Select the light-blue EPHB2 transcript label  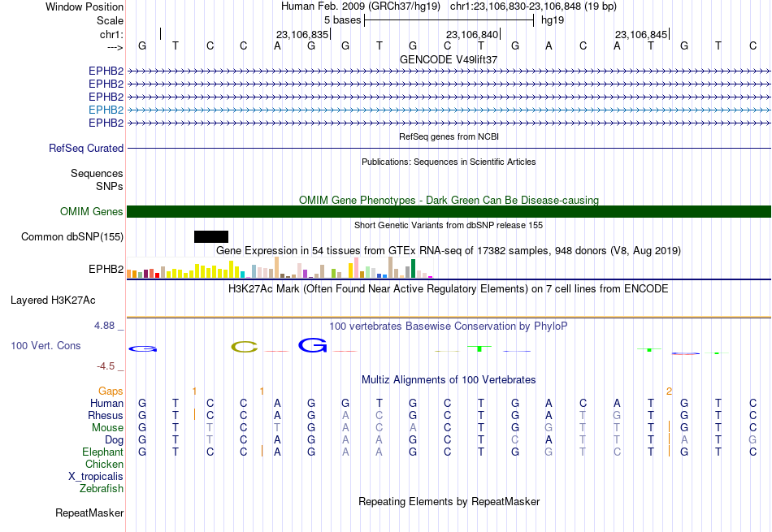106,110
